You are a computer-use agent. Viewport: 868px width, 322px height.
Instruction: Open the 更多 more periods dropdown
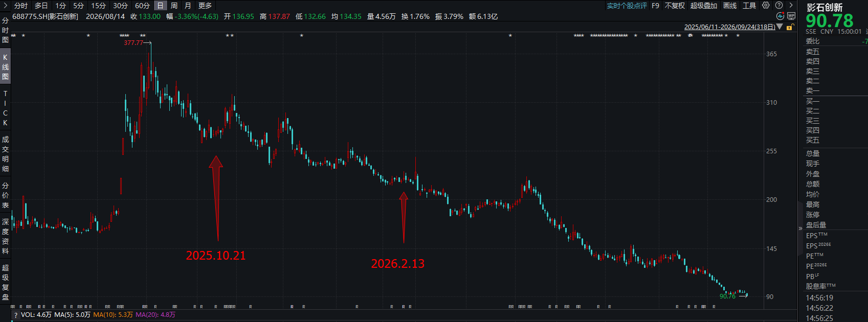click(x=205, y=6)
